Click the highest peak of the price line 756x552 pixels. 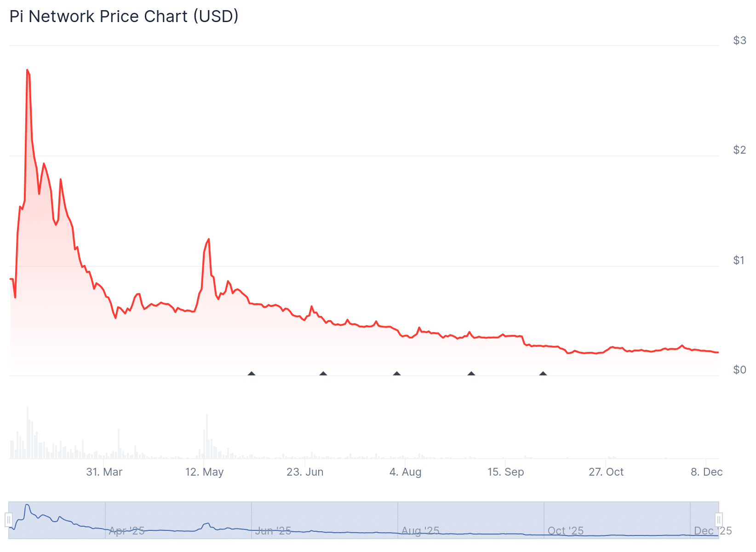click(x=27, y=70)
